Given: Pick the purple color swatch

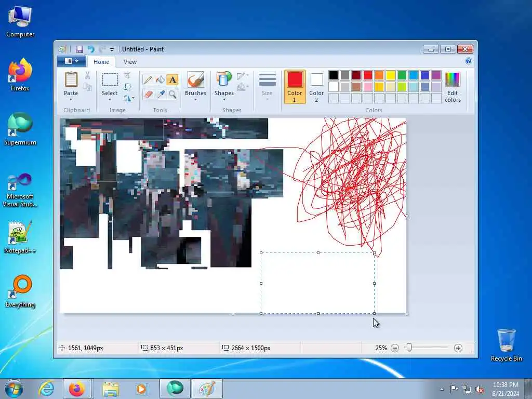Looking at the screenshot, I should (x=436, y=75).
